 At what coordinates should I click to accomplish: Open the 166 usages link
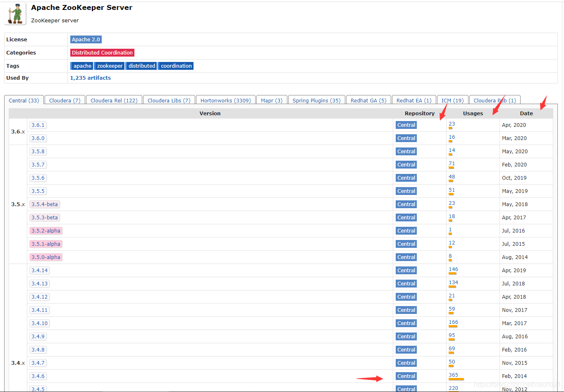pos(453,322)
